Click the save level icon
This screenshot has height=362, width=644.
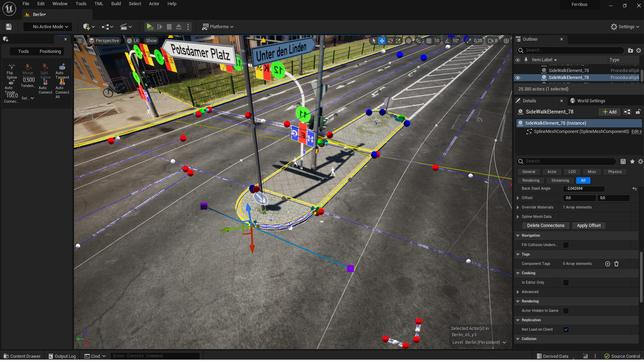pos(9,27)
